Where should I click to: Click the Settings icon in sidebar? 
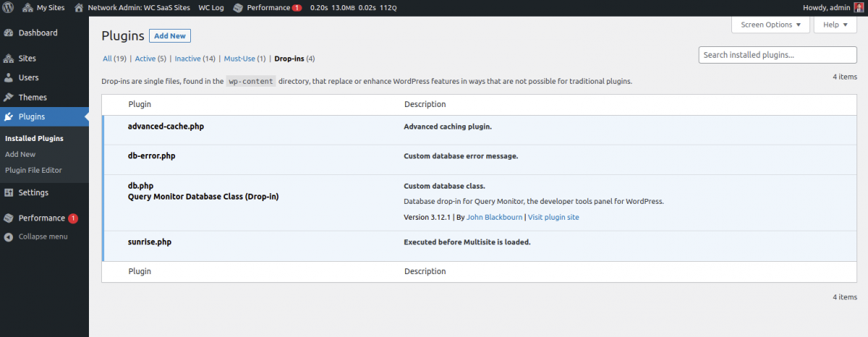(9, 193)
